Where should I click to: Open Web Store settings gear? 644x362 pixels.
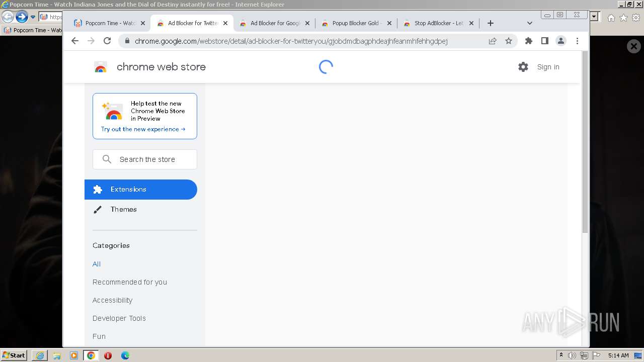tap(523, 67)
